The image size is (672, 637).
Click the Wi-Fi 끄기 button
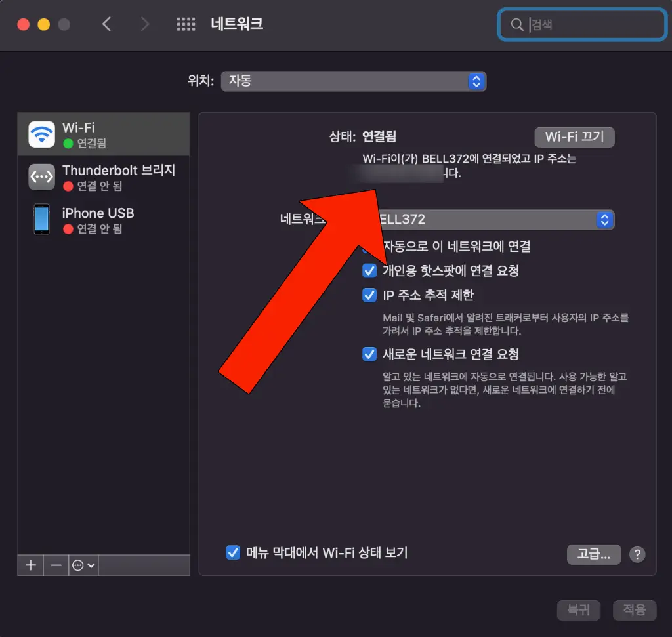click(575, 137)
